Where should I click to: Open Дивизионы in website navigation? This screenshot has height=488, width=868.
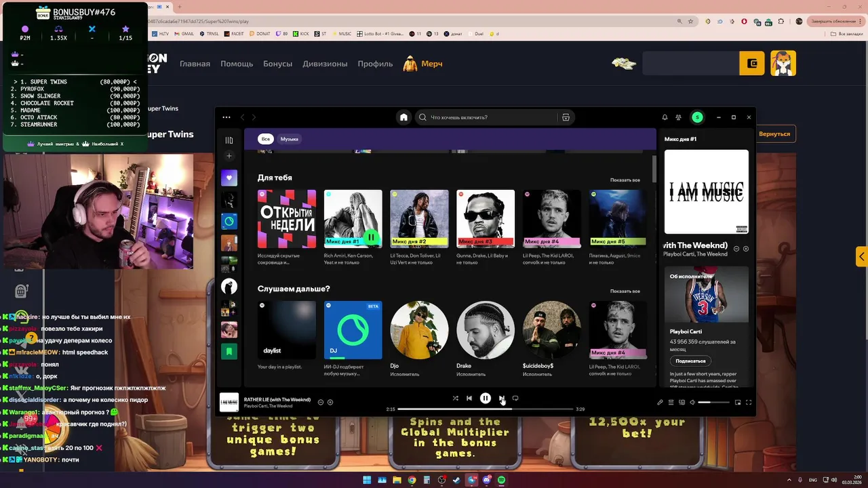coord(325,64)
